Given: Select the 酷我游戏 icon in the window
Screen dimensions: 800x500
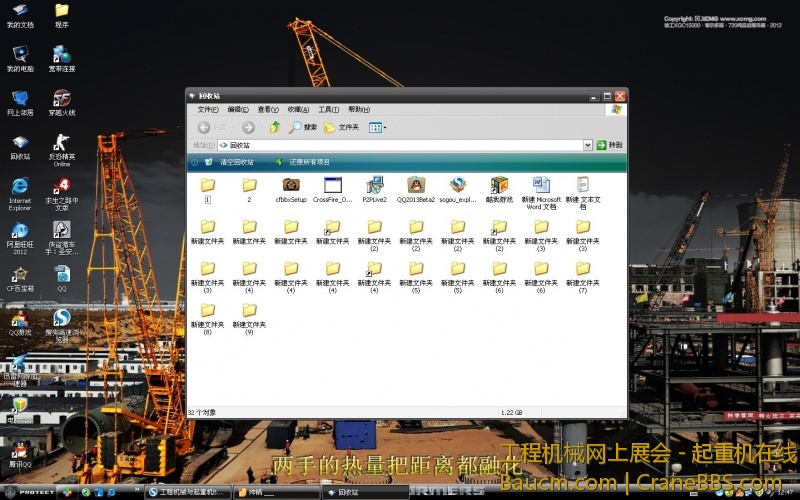Looking at the screenshot, I should tap(499, 185).
